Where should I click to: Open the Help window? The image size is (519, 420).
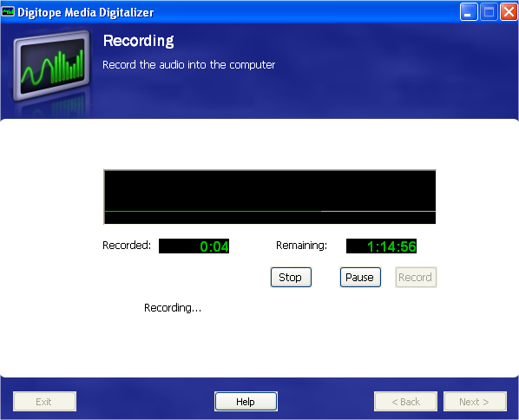click(246, 402)
